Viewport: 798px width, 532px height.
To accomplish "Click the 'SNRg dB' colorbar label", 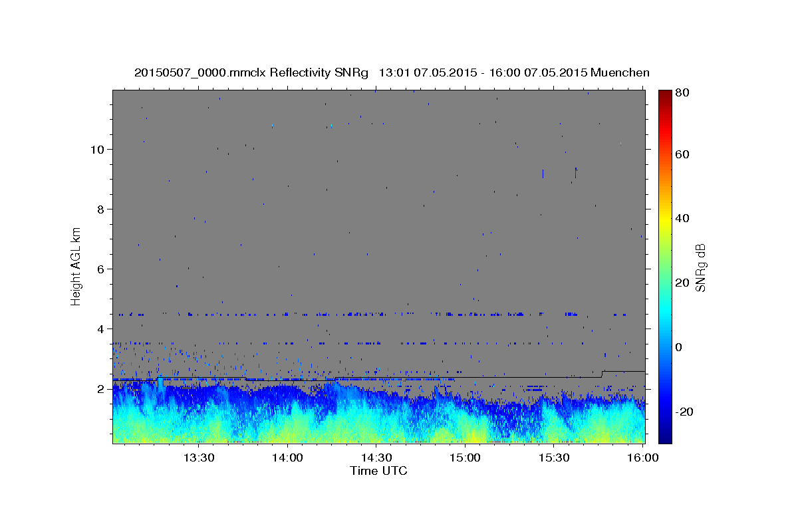I will 700,268.
